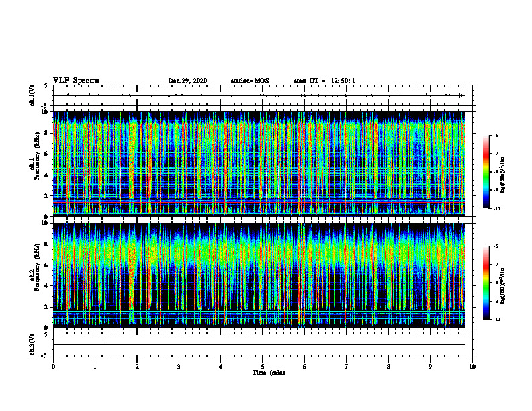This screenshot has width=532, height=411.
Task: Select the ch.1 spectrogram panel
Action: (259, 164)
